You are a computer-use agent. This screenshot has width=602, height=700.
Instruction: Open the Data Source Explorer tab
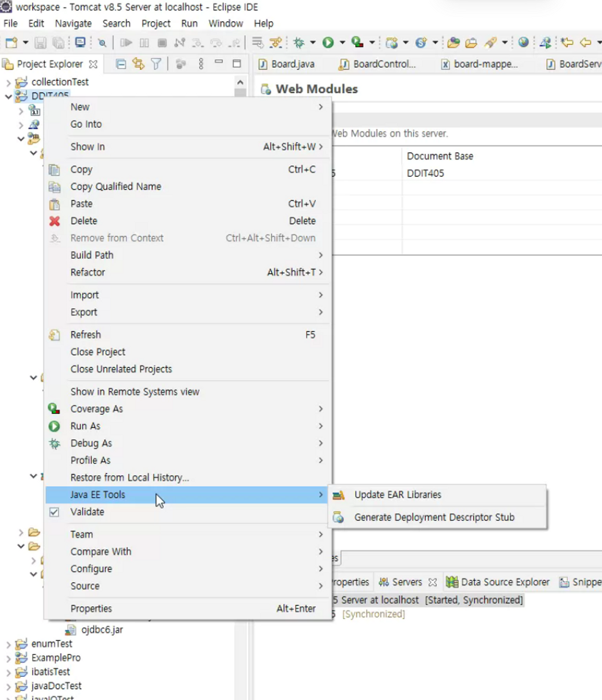pyautogui.click(x=498, y=582)
